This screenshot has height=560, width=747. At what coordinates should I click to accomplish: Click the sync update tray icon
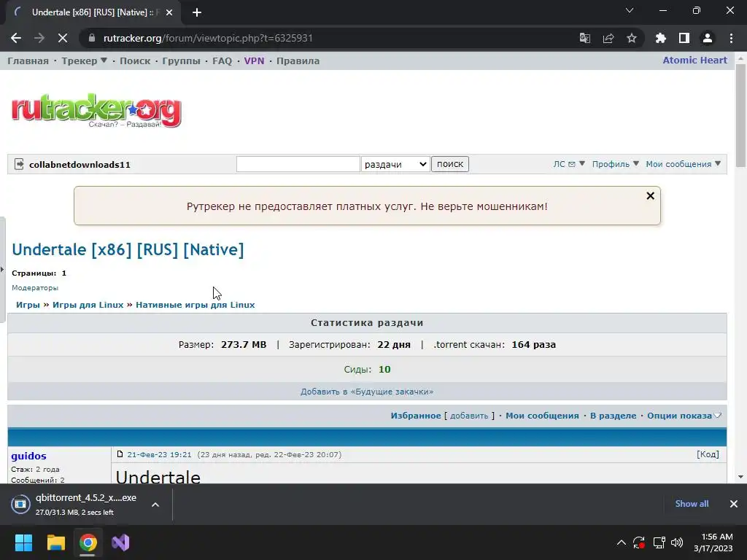(x=639, y=542)
